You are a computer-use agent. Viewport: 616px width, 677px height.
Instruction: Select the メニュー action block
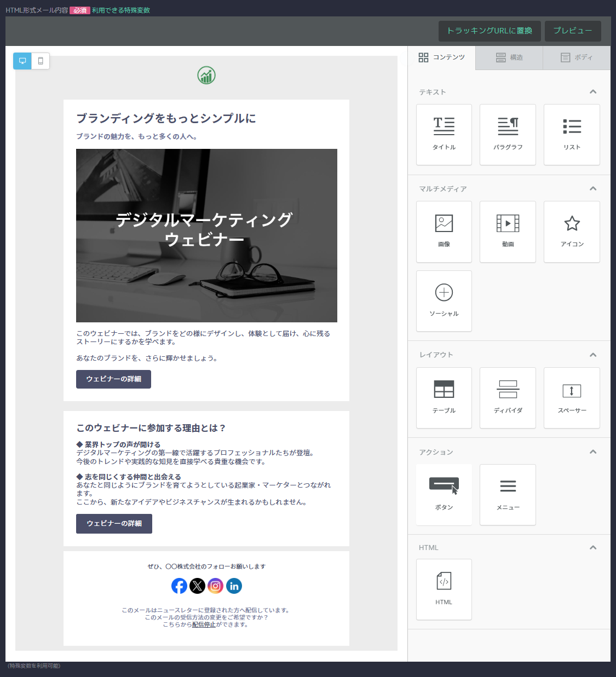[508, 495]
